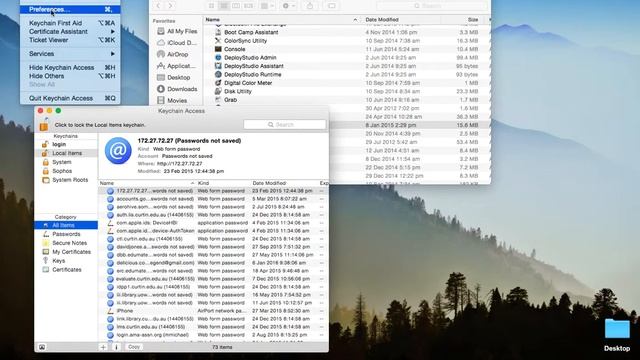Viewport: 640px width, 360px height.
Task: Select the lms.curtin.edu.au row
Action: pyautogui.click(x=213, y=327)
